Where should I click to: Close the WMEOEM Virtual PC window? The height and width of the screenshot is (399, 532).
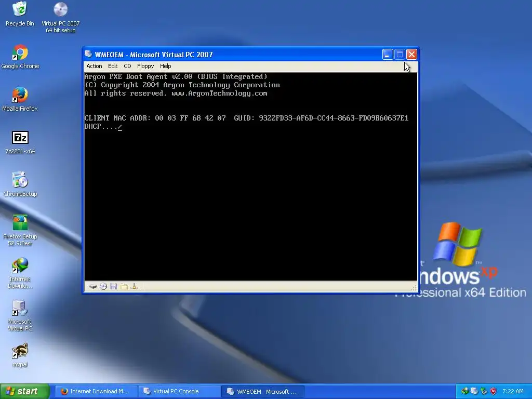click(411, 54)
